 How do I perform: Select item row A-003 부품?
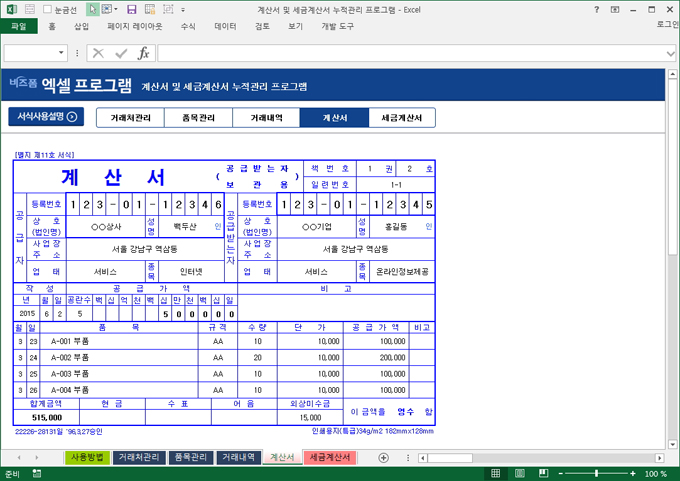click(119, 374)
